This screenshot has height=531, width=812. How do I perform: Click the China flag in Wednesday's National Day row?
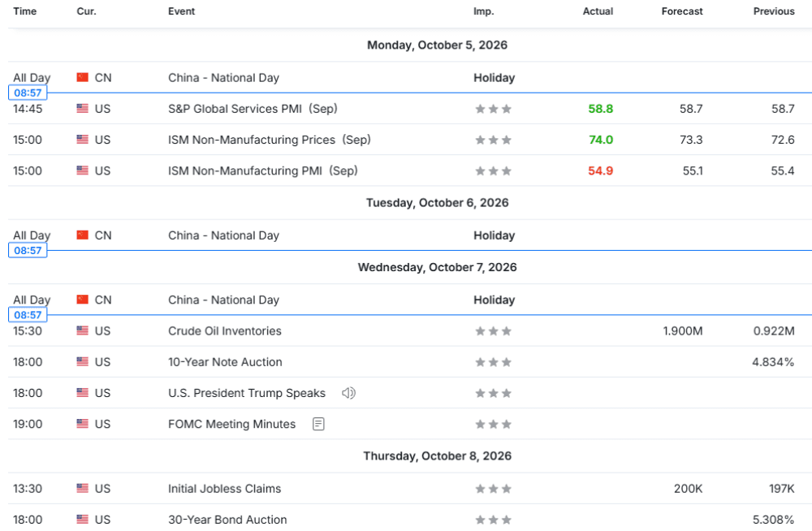point(82,300)
